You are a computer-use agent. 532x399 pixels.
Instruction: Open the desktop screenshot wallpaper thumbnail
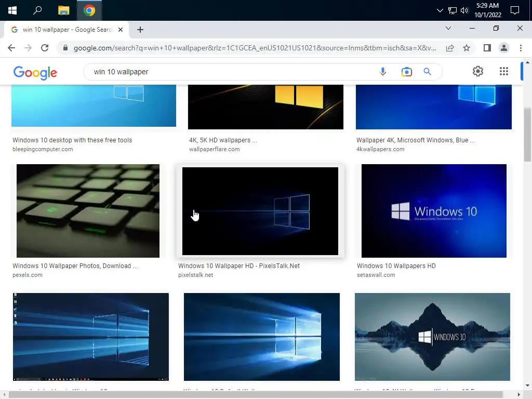90,337
